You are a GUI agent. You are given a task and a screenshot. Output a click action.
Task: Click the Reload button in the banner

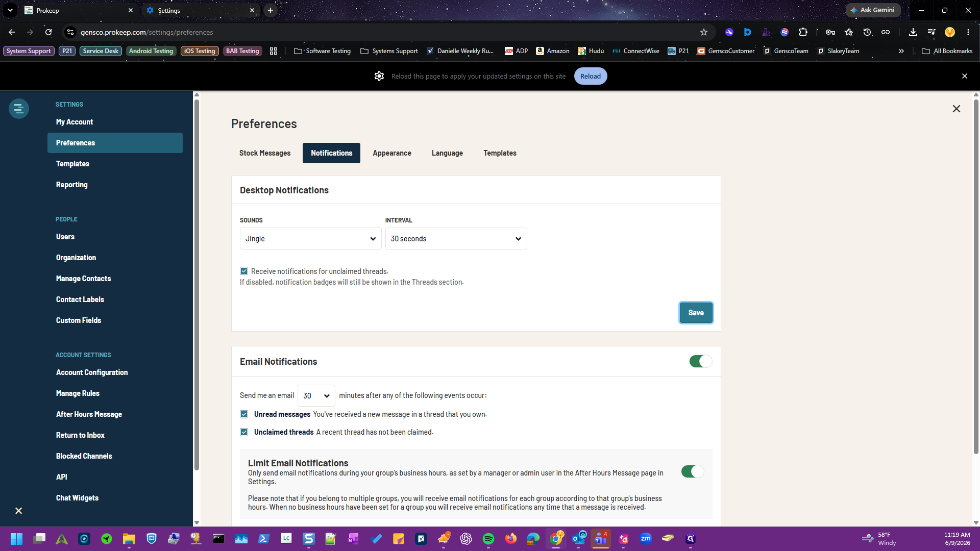(591, 76)
